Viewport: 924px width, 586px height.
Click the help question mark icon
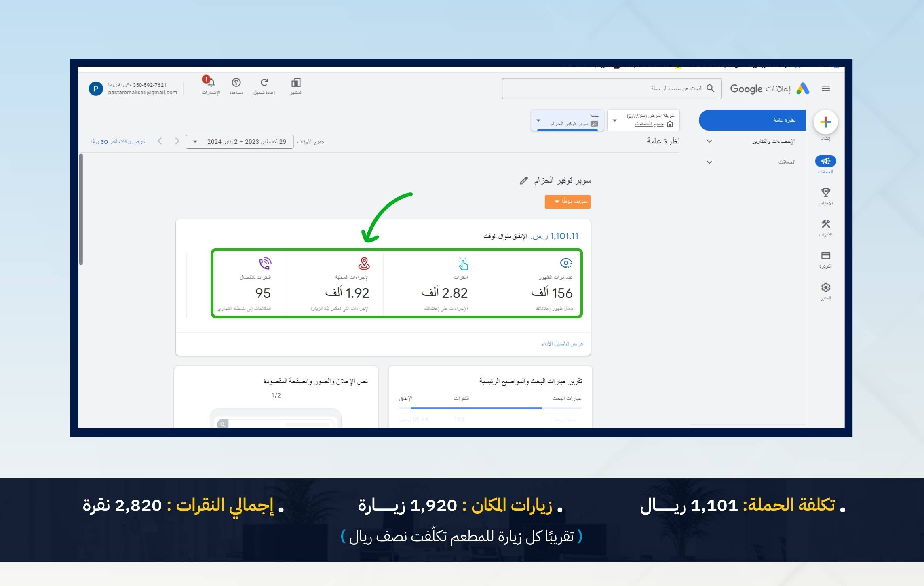[236, 83]
